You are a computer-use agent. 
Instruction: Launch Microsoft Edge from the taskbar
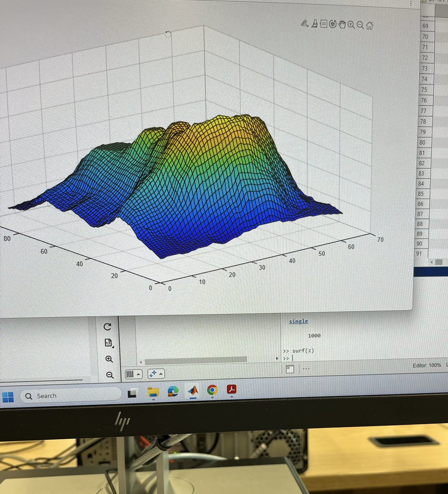(173, 391)
